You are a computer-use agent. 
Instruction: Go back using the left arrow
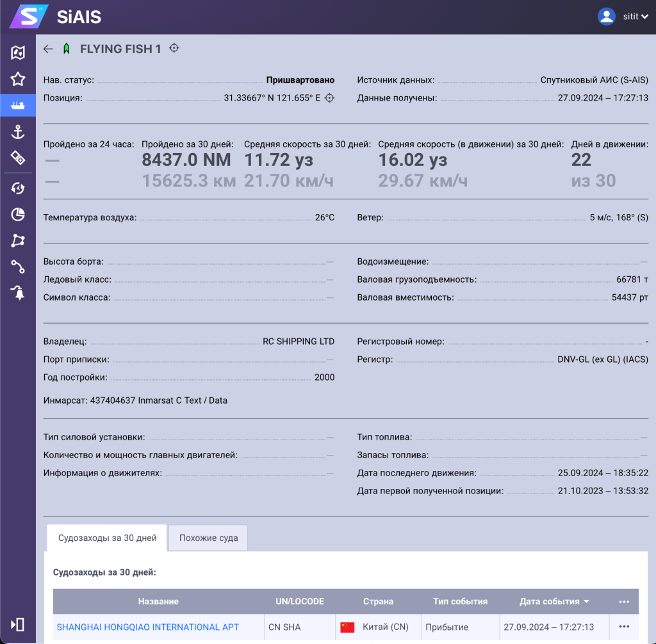(x=48, y=49)
